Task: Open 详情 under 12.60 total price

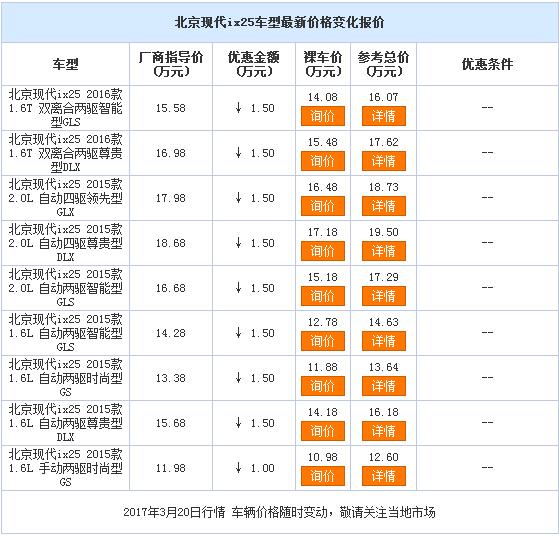Action: 384,476
